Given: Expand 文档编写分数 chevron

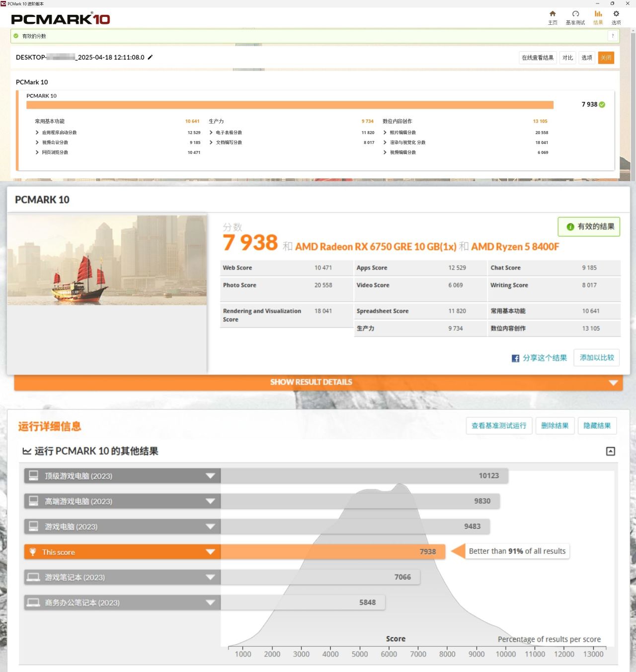Looking at the screenshot, I should 211,143.
